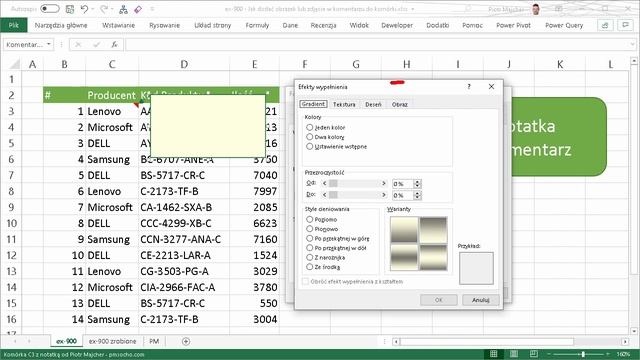This screenshot has height=360, width=640.
Task: Click the Do percentage stepper arrows
Action: coord(417,195)
